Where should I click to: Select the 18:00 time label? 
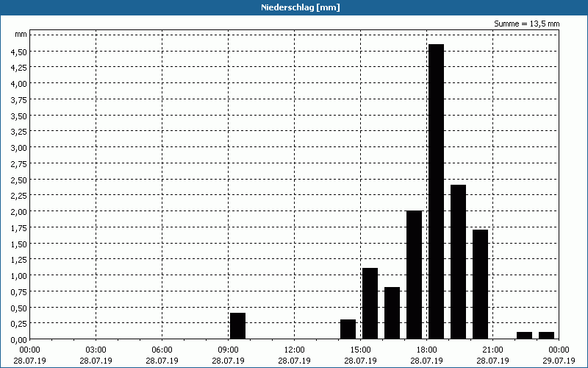point(427,350)
